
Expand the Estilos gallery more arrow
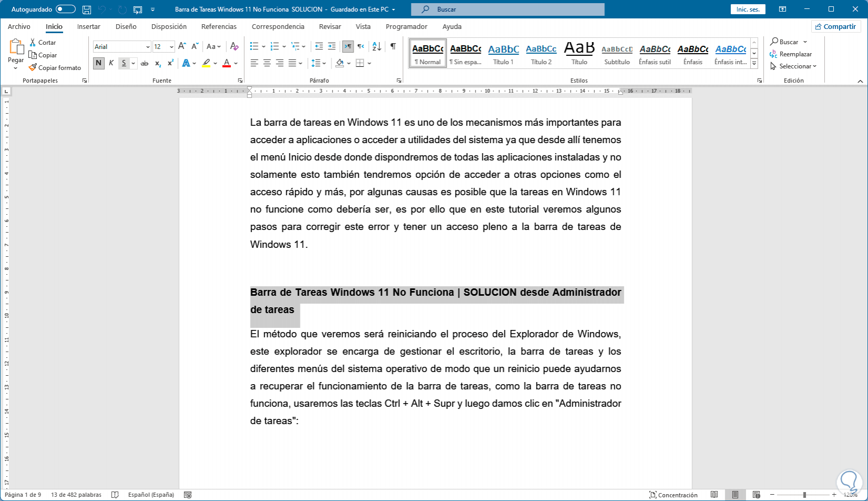coord(754,64)
